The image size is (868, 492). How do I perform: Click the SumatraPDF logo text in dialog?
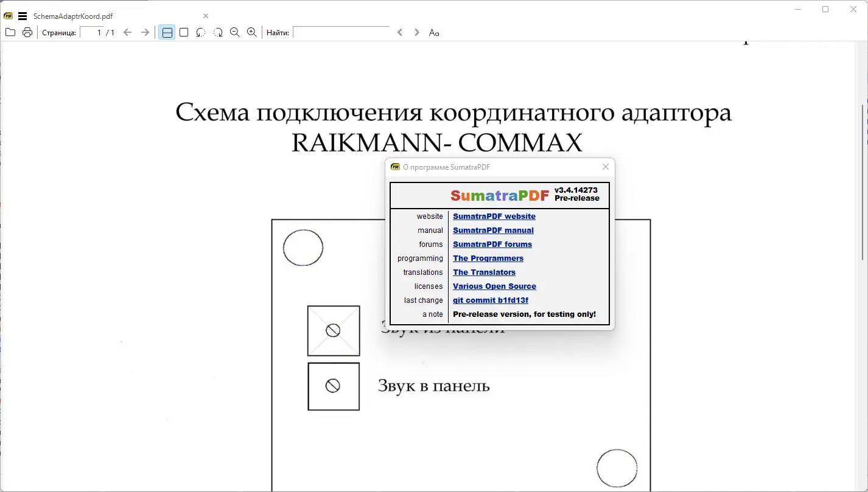coord(500,195)
